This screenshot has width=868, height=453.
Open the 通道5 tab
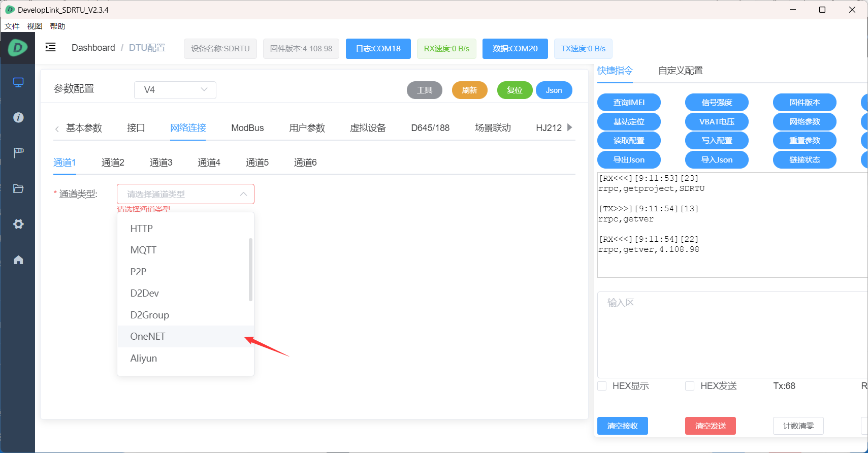point(257,163)
